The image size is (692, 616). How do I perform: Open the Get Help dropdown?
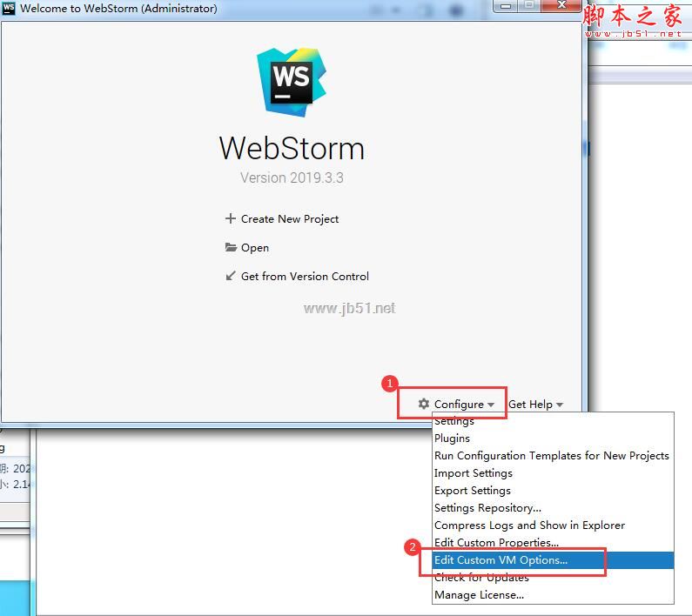coord(535,405)
